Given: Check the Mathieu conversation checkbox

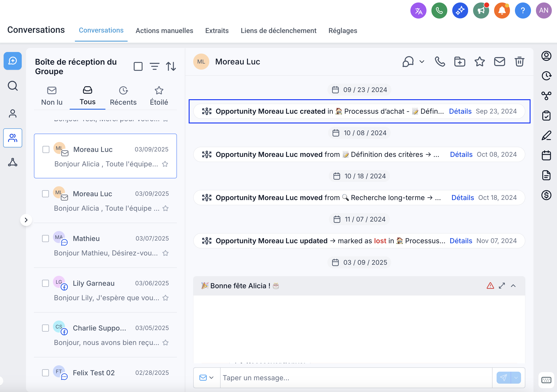Looking at the screenshot, I should click(46, 238).
